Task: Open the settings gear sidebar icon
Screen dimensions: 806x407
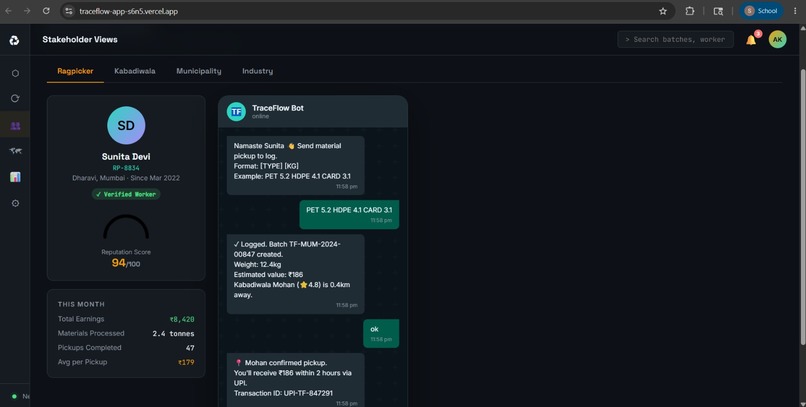Action: (15, 204)
